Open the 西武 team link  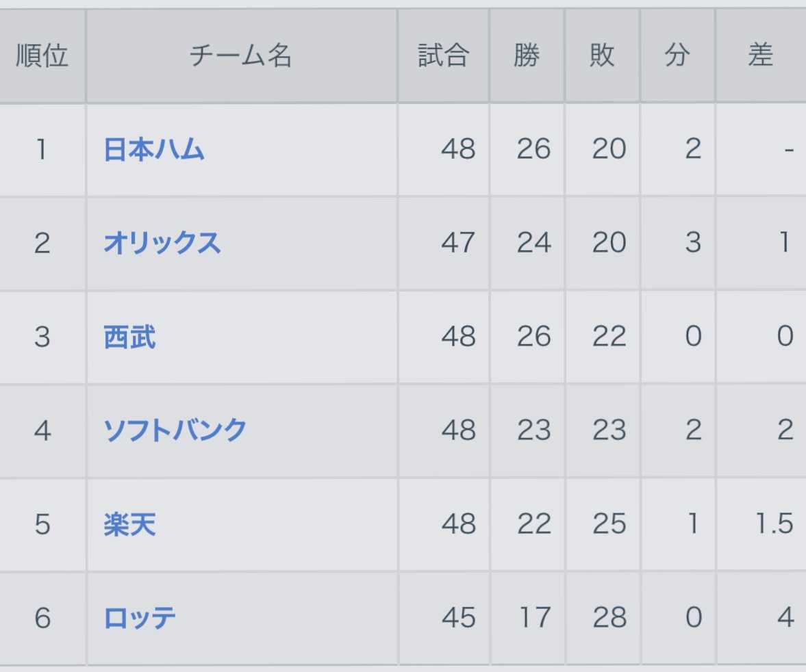coord(129,337)
